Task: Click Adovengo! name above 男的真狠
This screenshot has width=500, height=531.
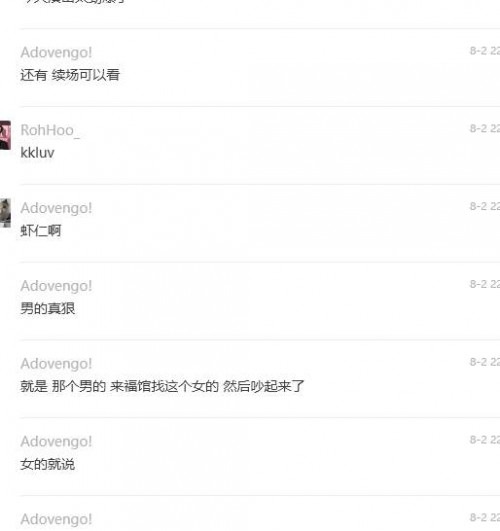Action: click(x=56, y=286)
